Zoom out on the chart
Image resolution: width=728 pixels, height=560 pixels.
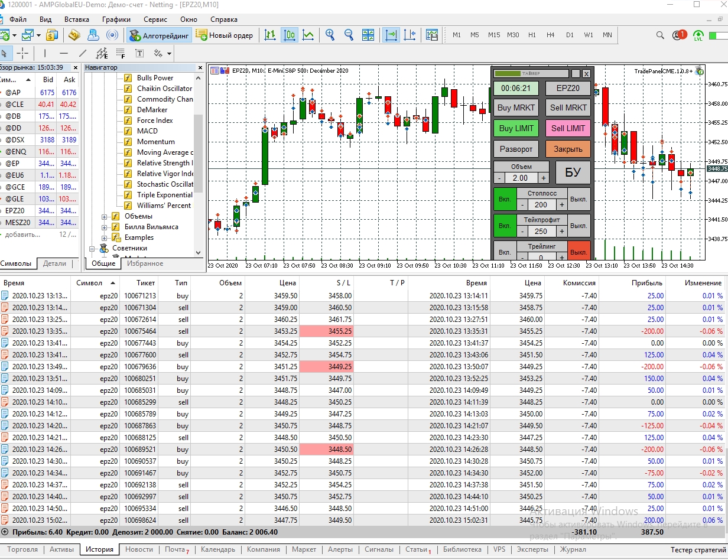pos(349,35)
